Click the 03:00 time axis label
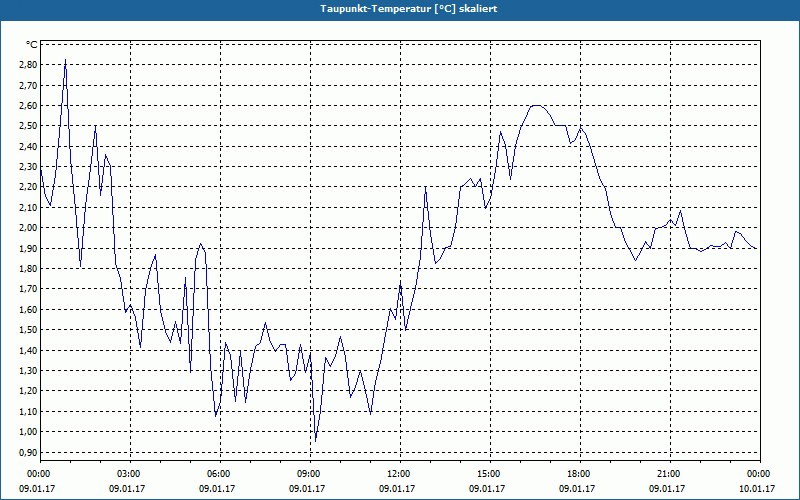 [x=131, y=474]
